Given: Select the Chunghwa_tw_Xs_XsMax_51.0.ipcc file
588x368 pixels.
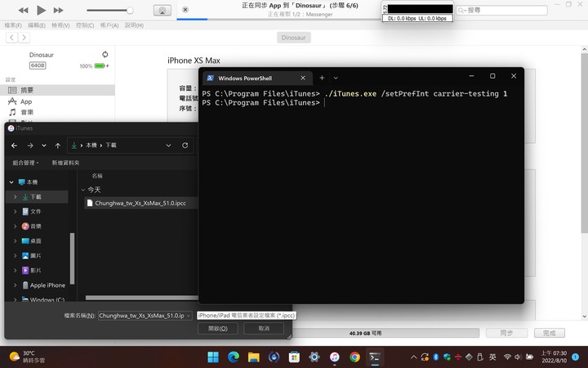Looking at the screenshot, I should (141, 203).
